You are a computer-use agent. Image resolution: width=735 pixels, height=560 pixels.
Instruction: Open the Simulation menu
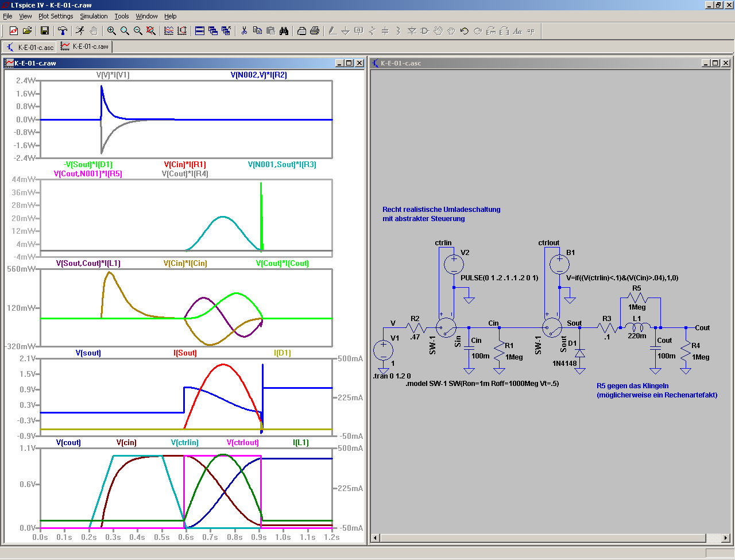coord(94,16)
